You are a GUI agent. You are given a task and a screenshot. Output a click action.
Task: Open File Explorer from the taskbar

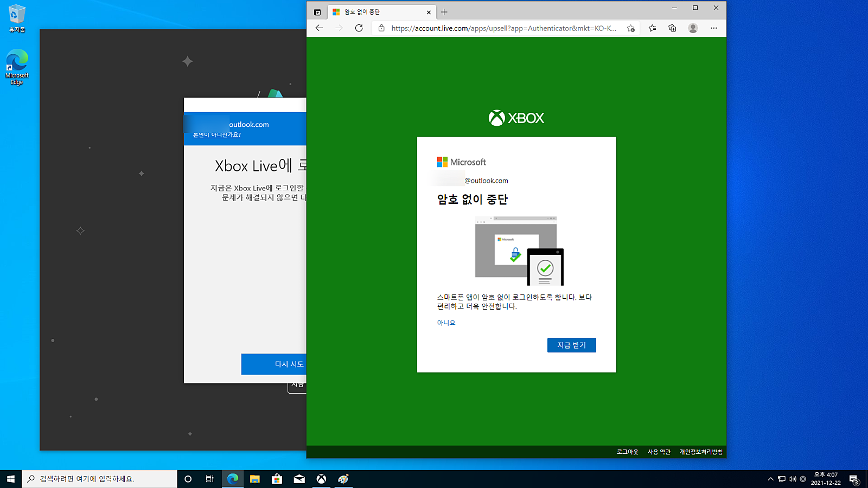point(255,479)
